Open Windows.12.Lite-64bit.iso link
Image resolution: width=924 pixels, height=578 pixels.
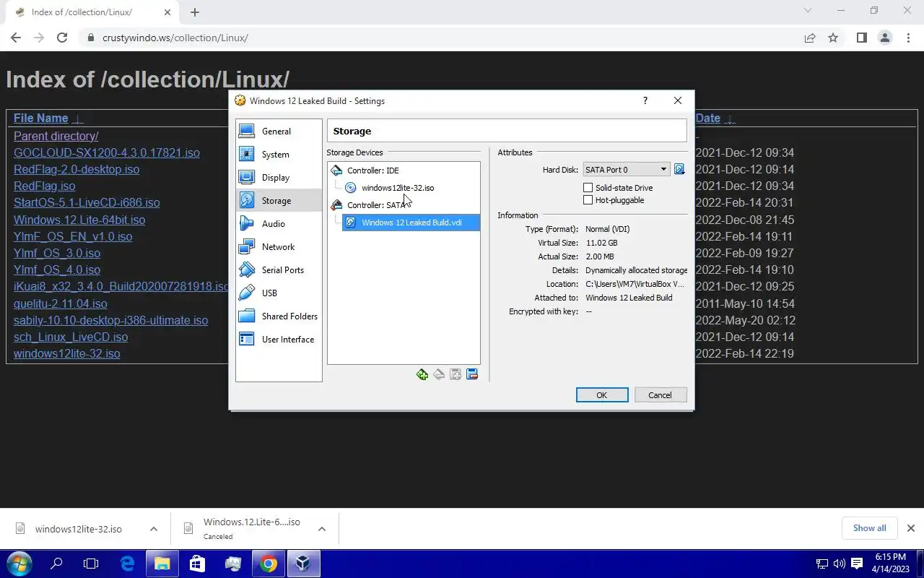coord(79,220)
